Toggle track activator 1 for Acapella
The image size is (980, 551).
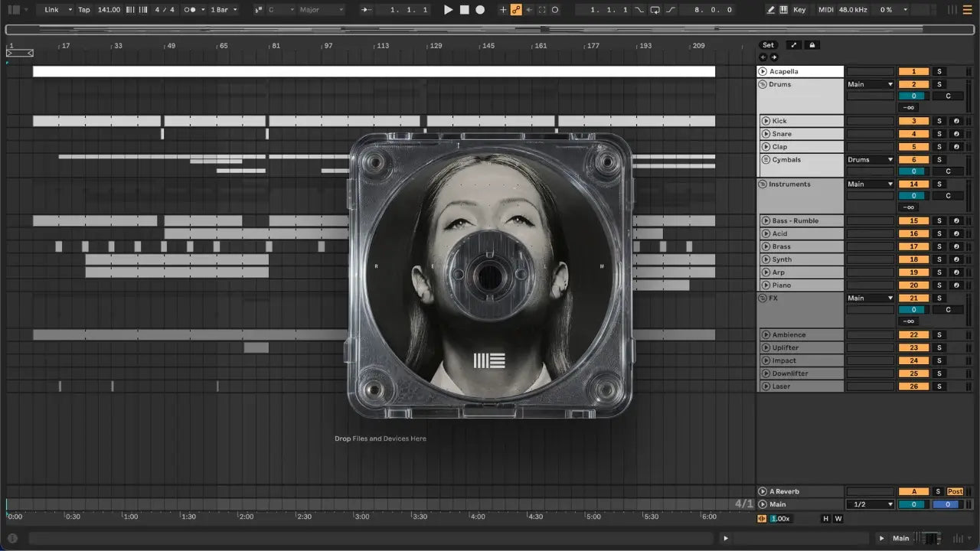[913, 71]
